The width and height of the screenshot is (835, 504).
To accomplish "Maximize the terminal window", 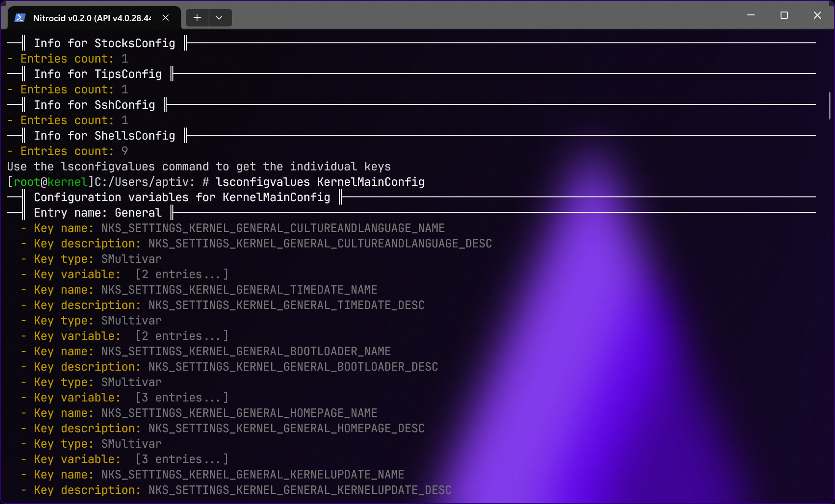I will (x=784, y=15).
